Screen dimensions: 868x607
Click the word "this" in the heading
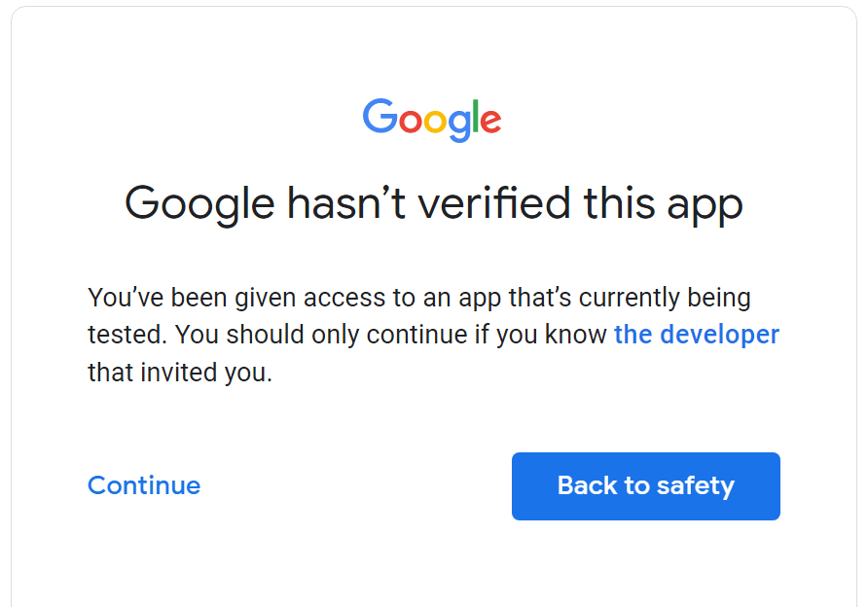tap(620, 202)
